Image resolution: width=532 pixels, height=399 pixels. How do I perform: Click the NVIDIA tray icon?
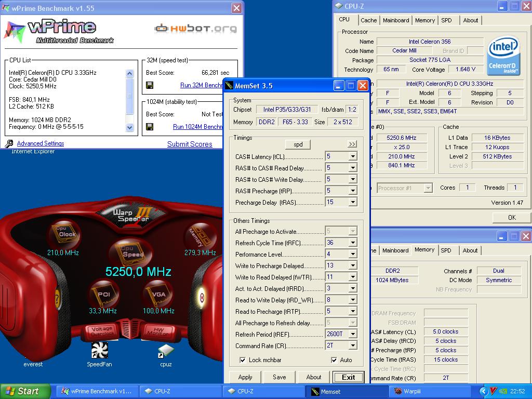click(503, 392)
